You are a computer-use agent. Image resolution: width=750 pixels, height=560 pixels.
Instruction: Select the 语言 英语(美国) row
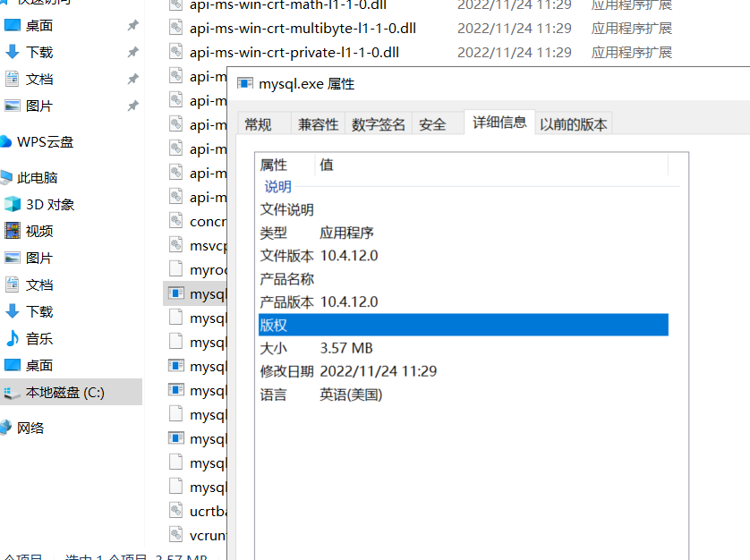pyautogui.click(x=463, y=395)
